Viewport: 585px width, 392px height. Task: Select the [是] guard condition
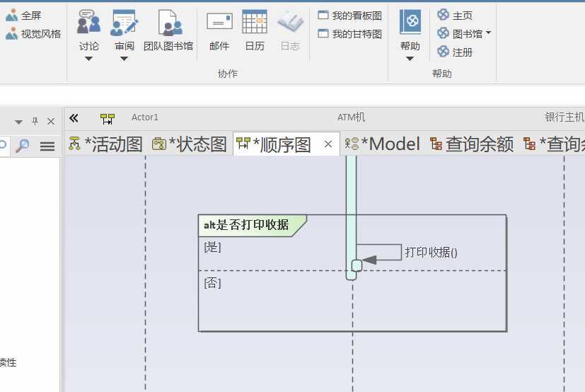[213, 247]
